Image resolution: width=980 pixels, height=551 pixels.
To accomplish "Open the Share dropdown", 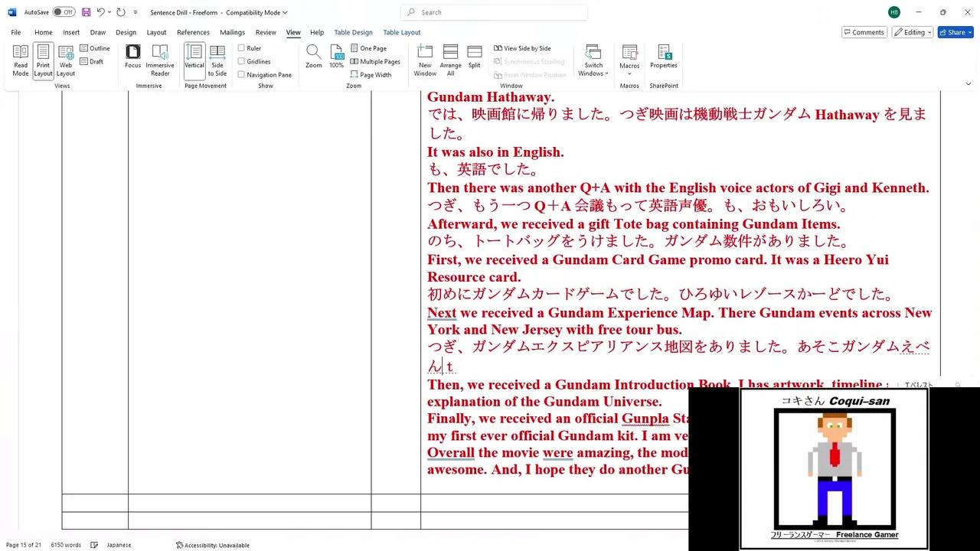I will [x=955, y=32].
